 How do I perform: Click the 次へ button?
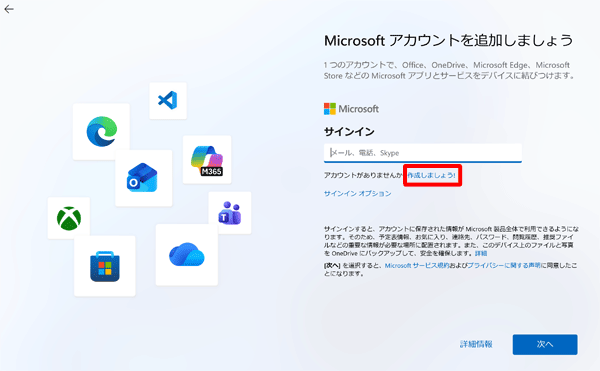point(545,345)
